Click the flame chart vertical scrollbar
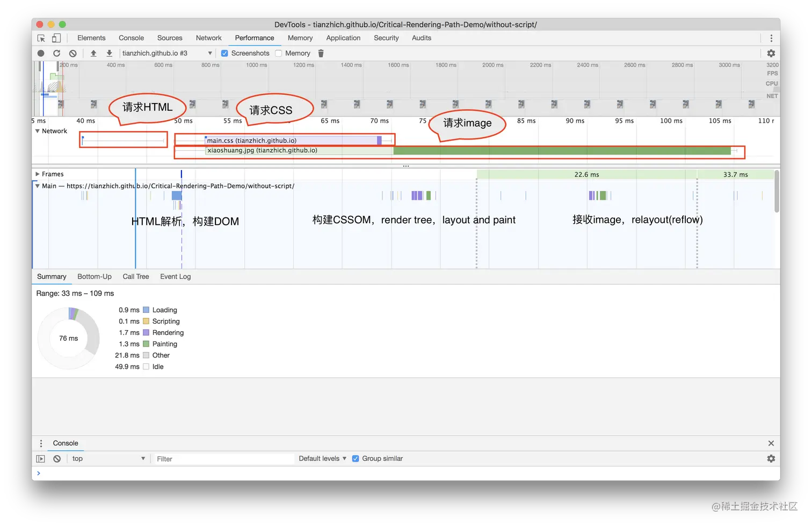This screenshot has width=812, height=526. point(777,191)
